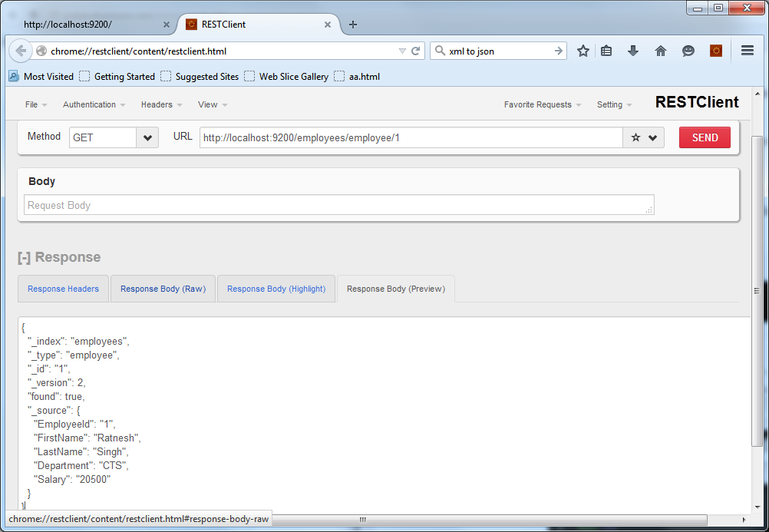Image resolution: width=769 pixels, height=532 pixels.
Task: Click the "_index": "employees" line
Action: (78, 341)
